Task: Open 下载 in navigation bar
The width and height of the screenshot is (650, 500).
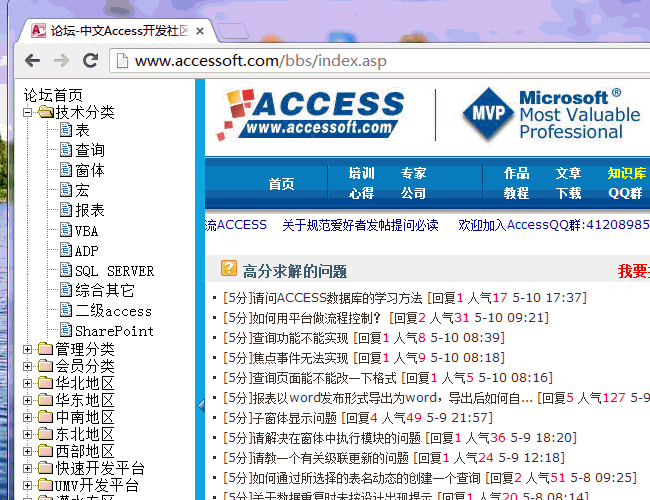Action: pyautogui.click(x=568, y=193)
